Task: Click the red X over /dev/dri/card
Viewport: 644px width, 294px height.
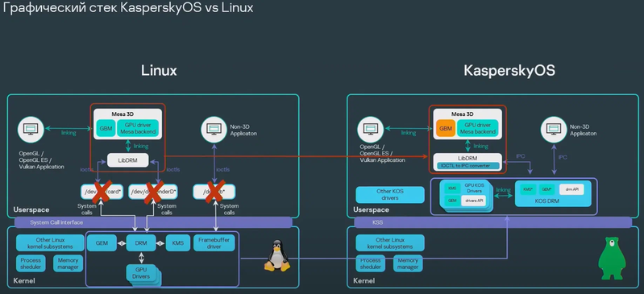Action: 100,191
